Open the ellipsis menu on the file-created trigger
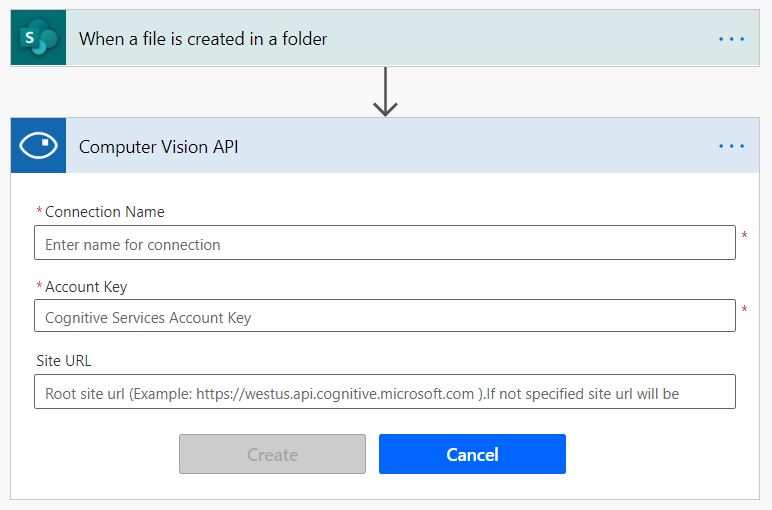The width and height of the screenshot is (772, 510). point(731,39)
